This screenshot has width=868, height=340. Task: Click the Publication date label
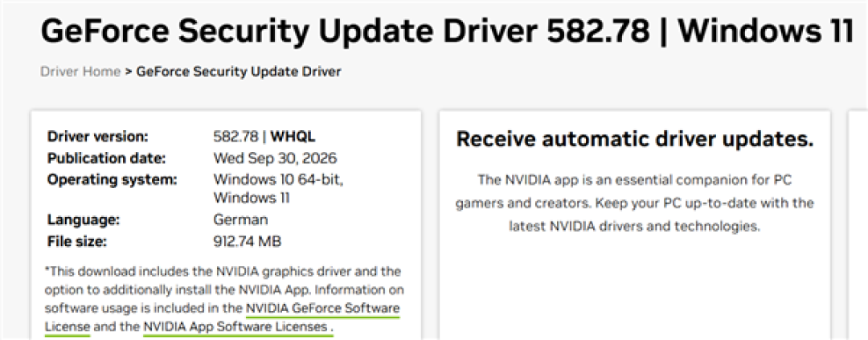tap(106, 158)
